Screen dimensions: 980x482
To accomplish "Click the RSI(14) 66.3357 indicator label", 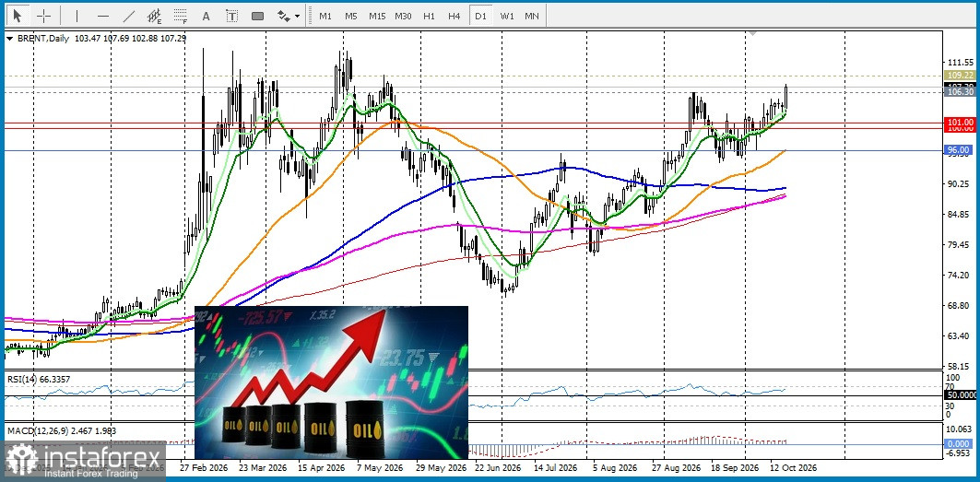I will [38, 378].
